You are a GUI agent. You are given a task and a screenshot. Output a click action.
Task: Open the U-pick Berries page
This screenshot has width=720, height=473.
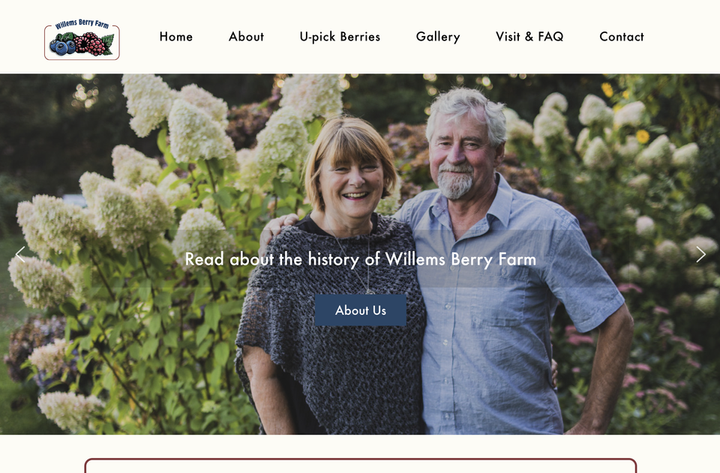click(340, 37)
